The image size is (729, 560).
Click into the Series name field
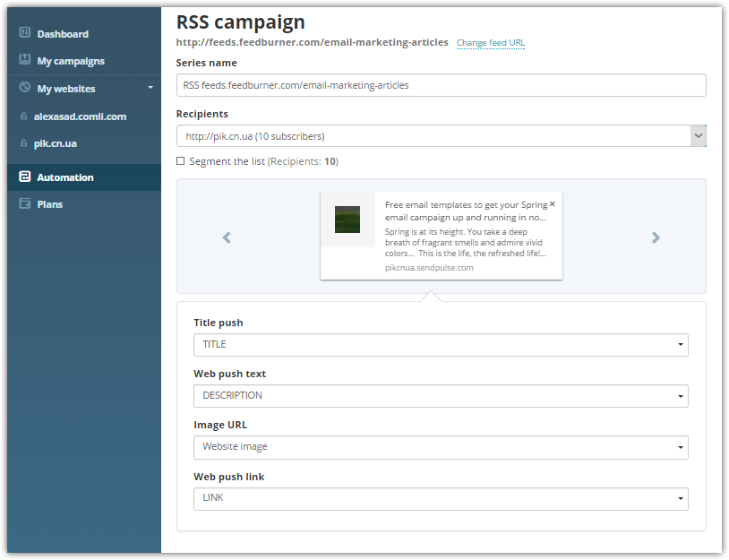[x=442, y=85]
